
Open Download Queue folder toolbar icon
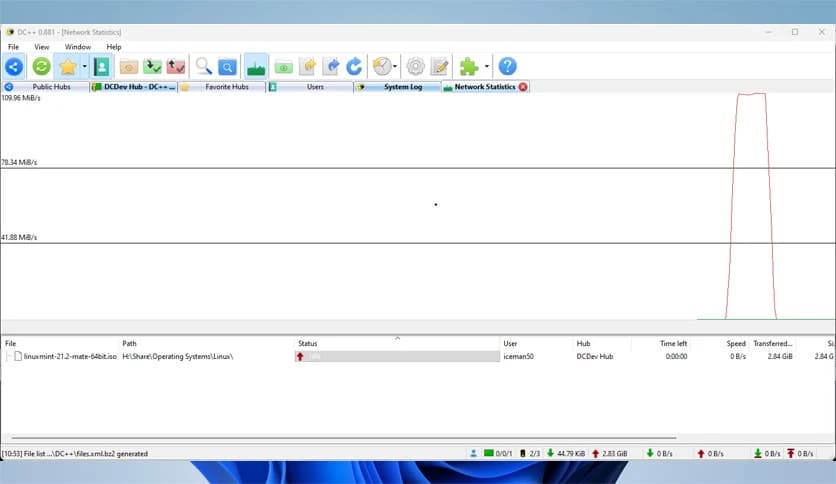(128, 67)
